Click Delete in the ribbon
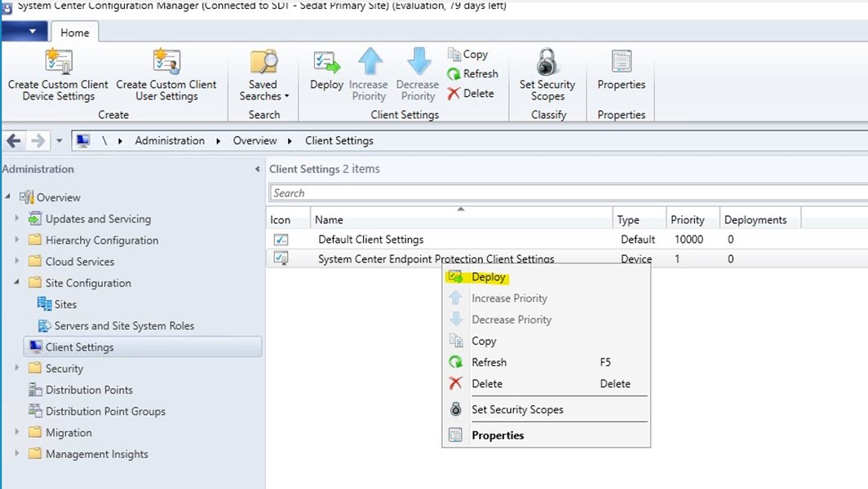 click(471, 94)
